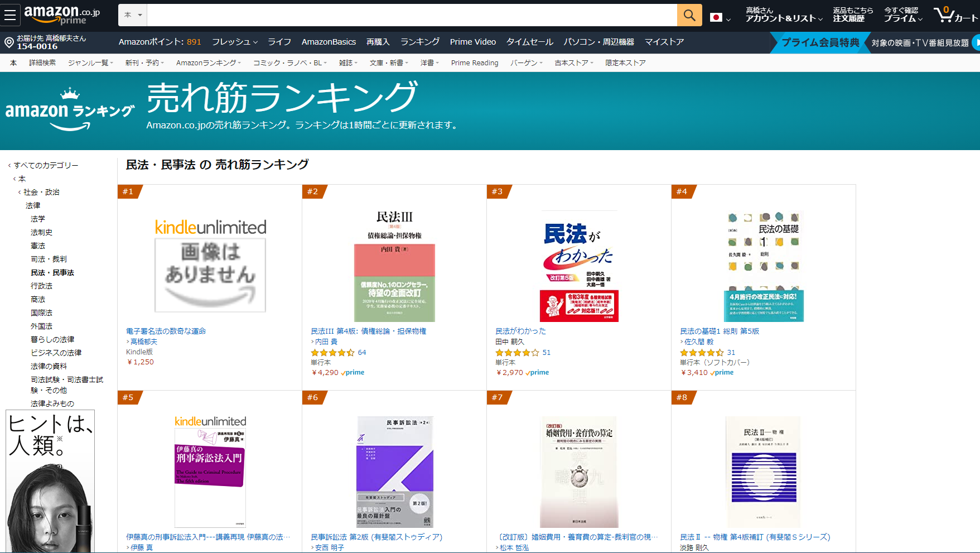
Task: Open the タイムセール nav item
Action: pos(529,42)
